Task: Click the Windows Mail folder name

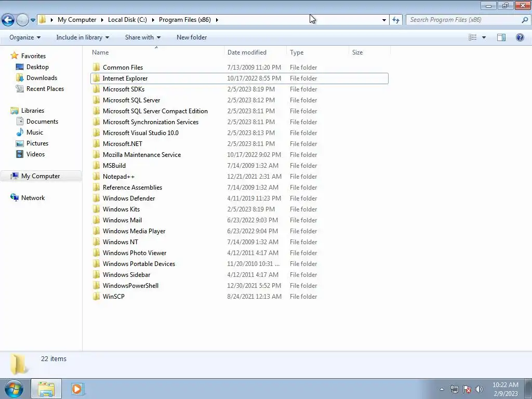Action: coord(122,220)
